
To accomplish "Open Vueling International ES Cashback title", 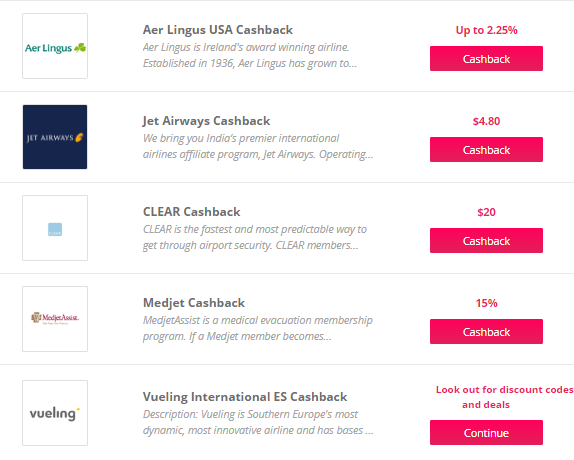I will click(245, 397).
